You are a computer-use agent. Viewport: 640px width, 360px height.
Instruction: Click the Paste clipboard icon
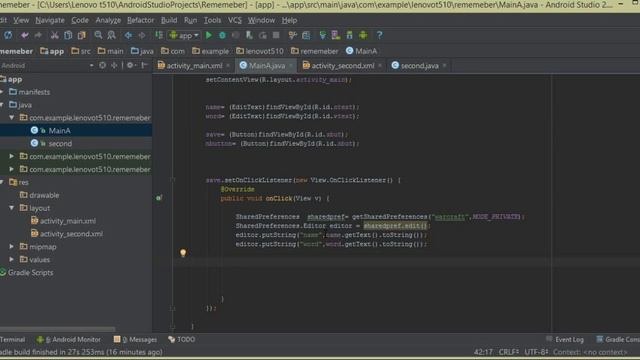pyautogui.click(x=82, y=36)
